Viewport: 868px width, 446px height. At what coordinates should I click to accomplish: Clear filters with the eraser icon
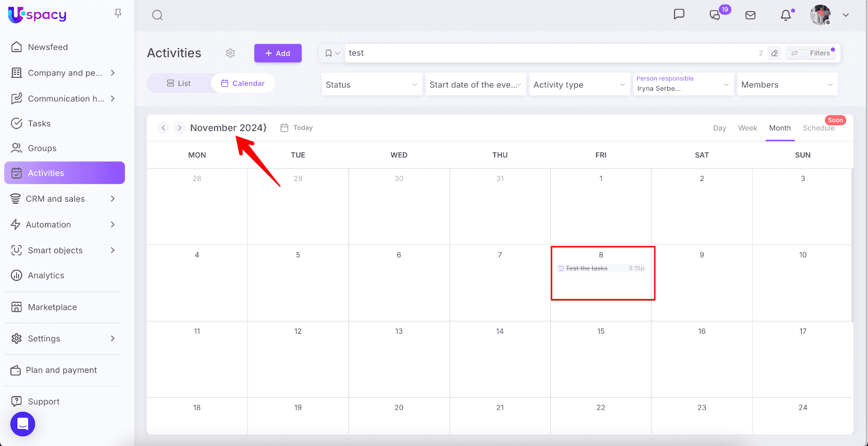coord(775,53)
